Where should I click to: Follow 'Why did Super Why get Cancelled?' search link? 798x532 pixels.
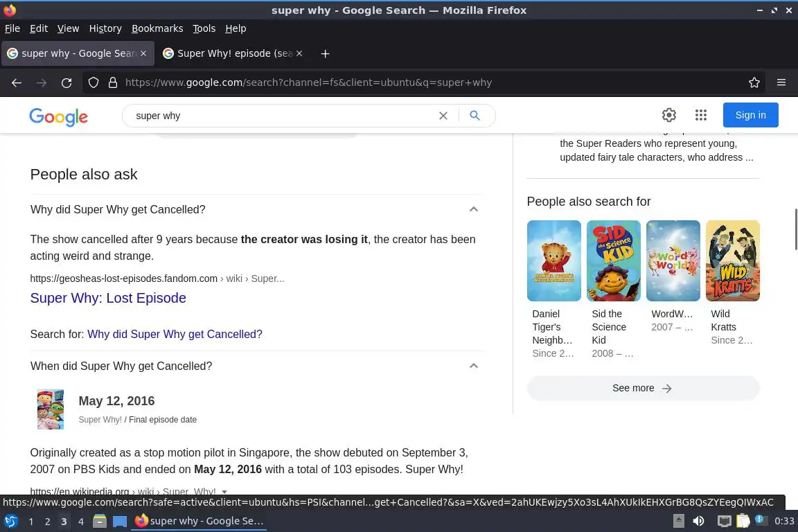175,334
